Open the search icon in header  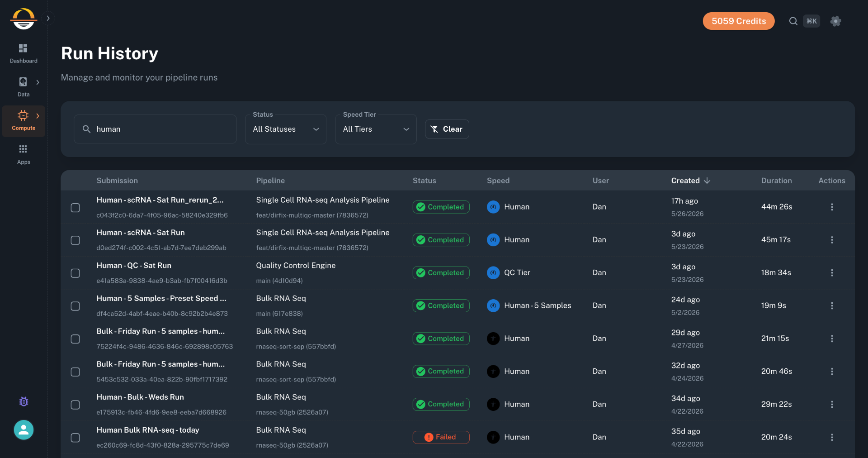pyautogui.click(x=793, y=21)
